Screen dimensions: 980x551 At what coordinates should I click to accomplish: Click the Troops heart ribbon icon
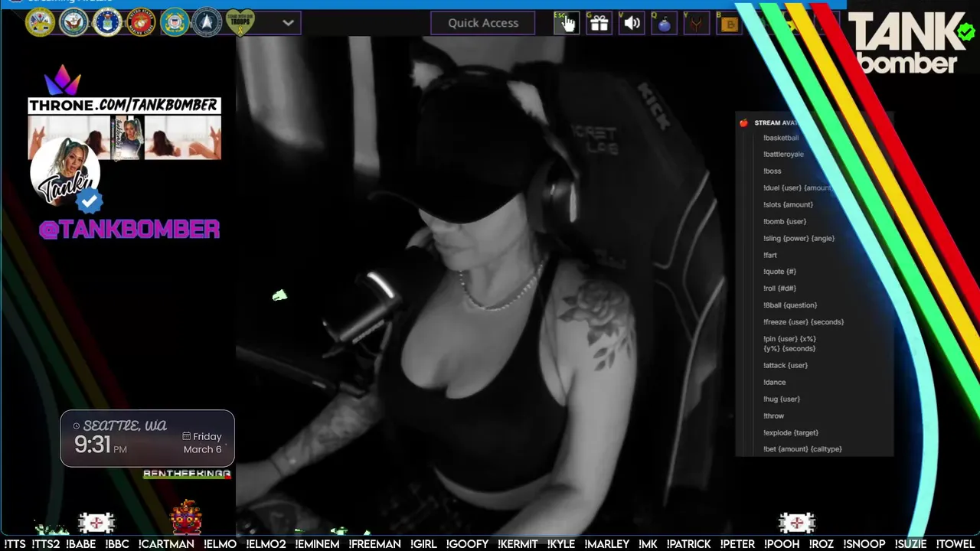240,22
